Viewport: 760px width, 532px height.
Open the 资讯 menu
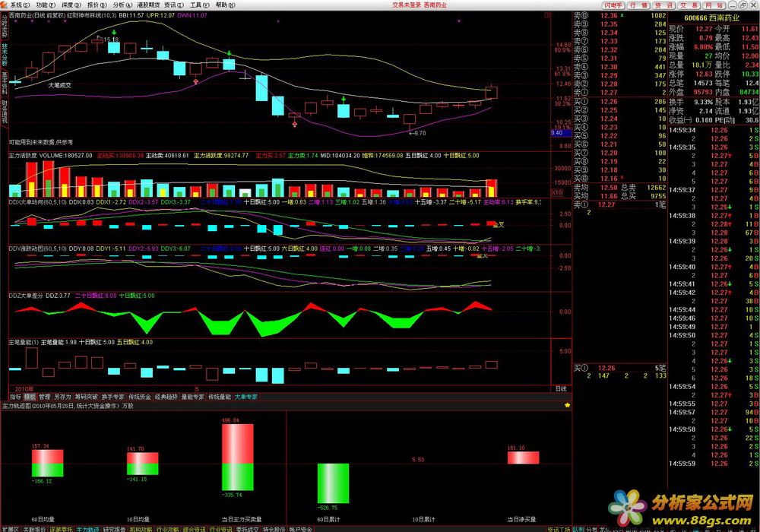pos(173,5)
